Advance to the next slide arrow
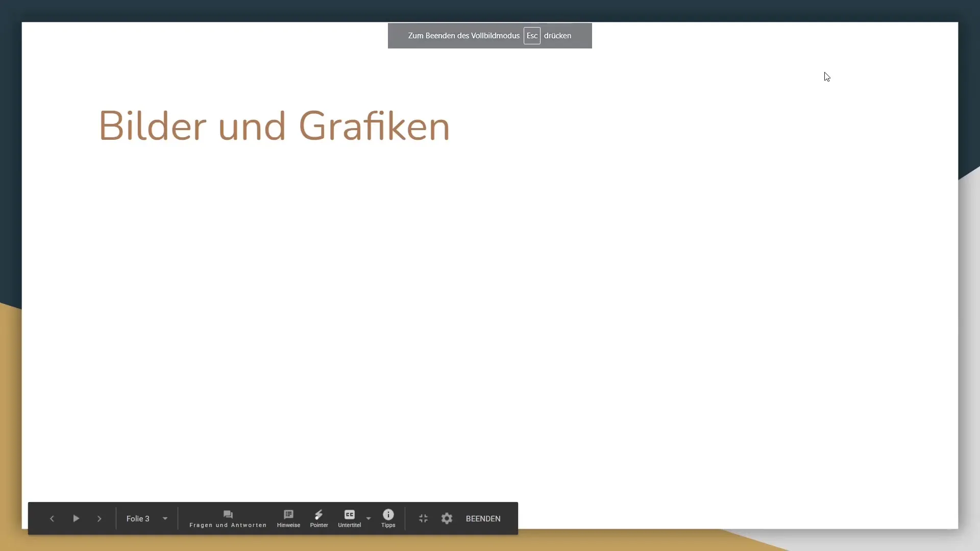The image size is (980, 551). (100, 518)
